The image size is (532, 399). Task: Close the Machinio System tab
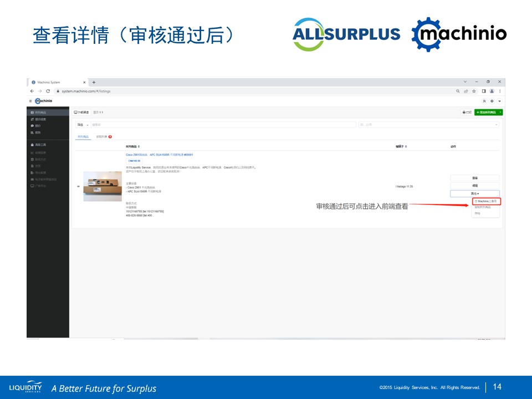(84, 82)
